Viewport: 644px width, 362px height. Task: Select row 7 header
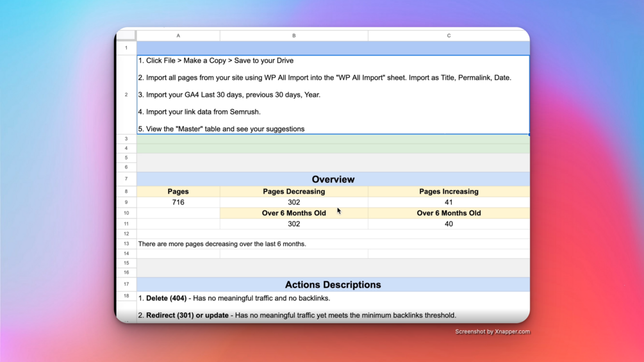click(x=126, y=179)
